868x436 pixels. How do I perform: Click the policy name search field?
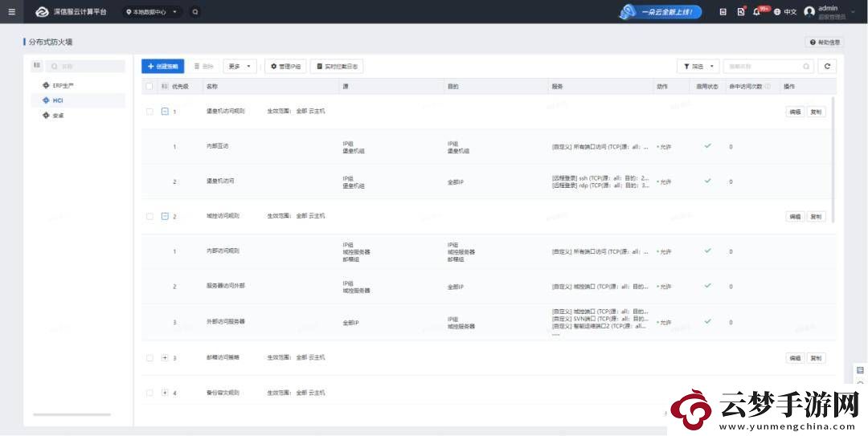768,67
